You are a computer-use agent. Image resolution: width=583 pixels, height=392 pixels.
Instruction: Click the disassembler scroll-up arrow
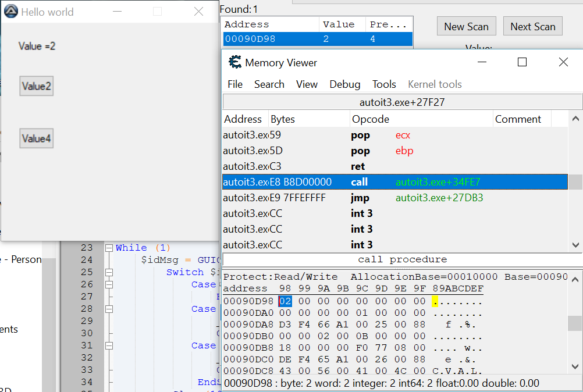point(575,119)
